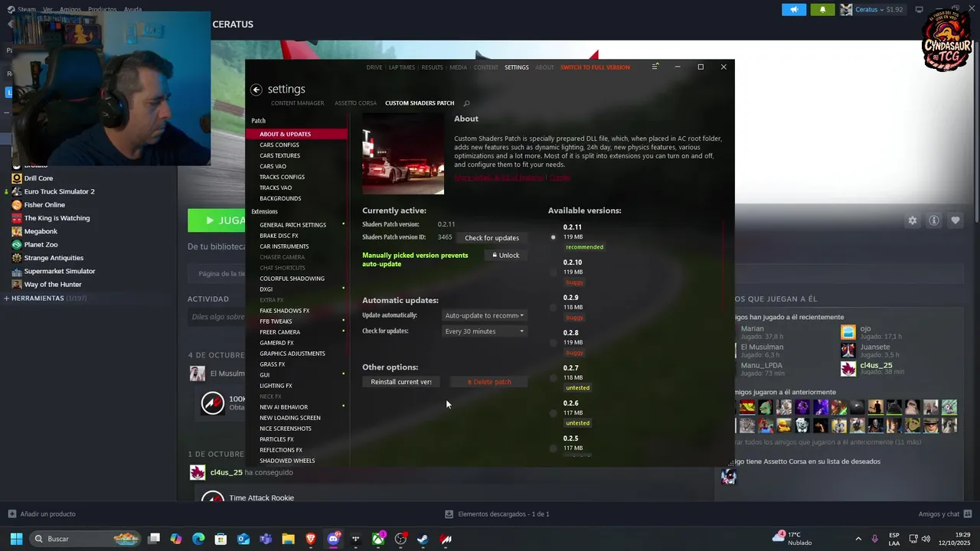Click Planet Zoo icon in Steam library
Image resolution: width=980 pixels, height=551 pixels.
tap(17, 245)
